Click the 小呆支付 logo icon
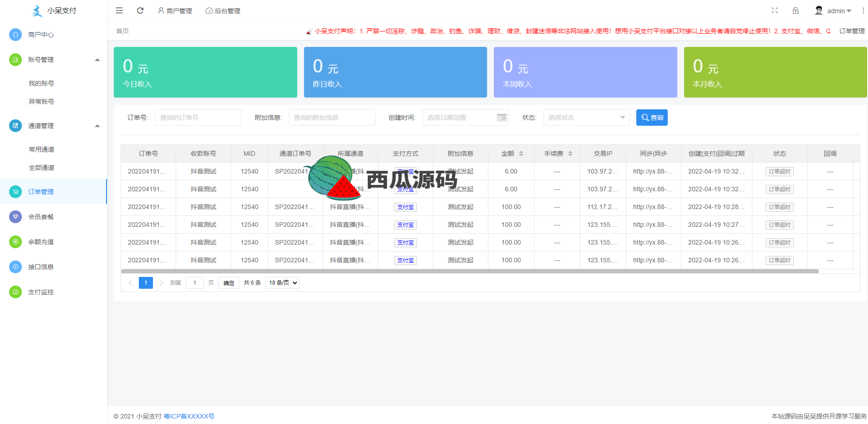Viewport: 868px width, 424px height. point(37,10)
